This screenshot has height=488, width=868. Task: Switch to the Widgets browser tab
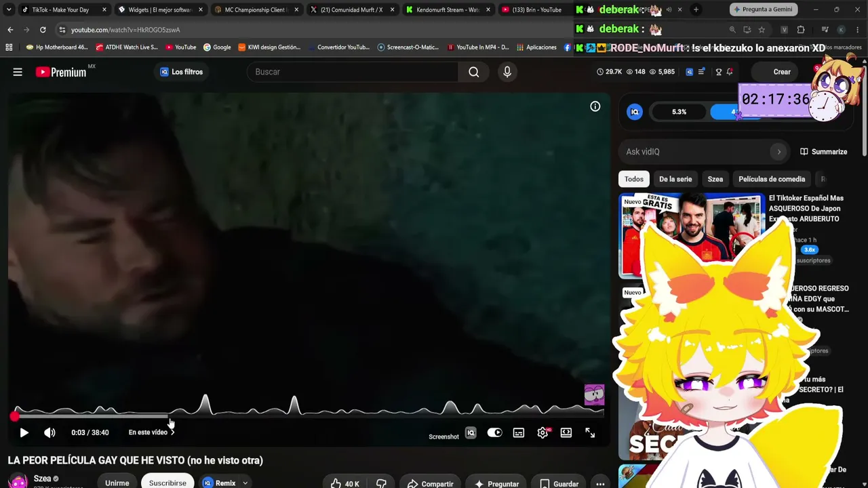coord(159,9)
